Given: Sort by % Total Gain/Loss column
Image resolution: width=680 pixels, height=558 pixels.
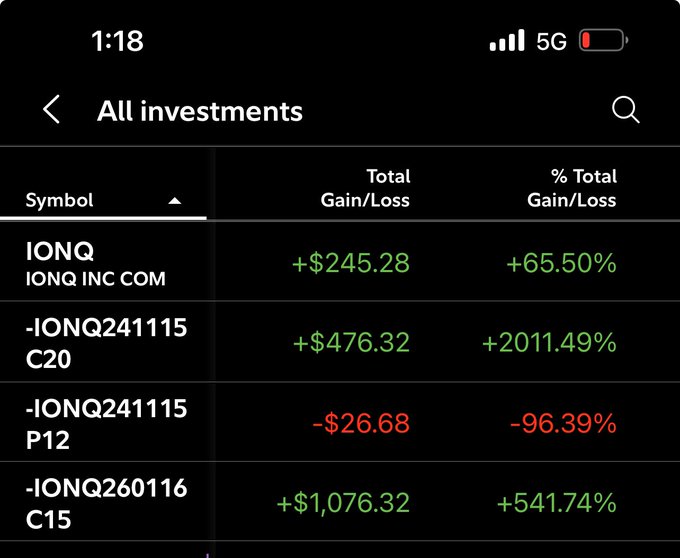Looking at the screenshot, I should (x=571, y=188).
